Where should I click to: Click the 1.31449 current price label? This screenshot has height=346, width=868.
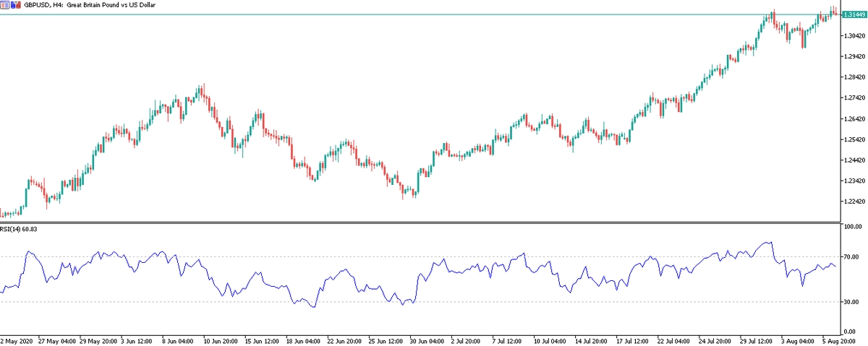851,14
